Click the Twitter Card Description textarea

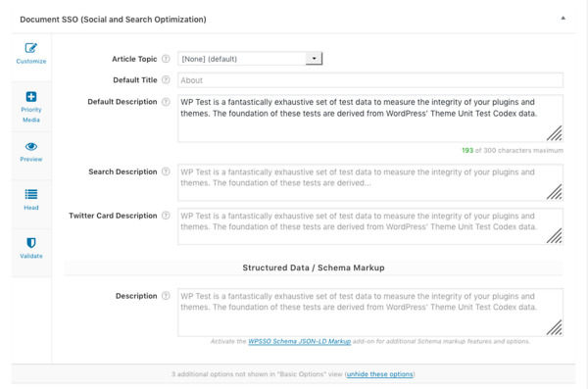point(370,226)
